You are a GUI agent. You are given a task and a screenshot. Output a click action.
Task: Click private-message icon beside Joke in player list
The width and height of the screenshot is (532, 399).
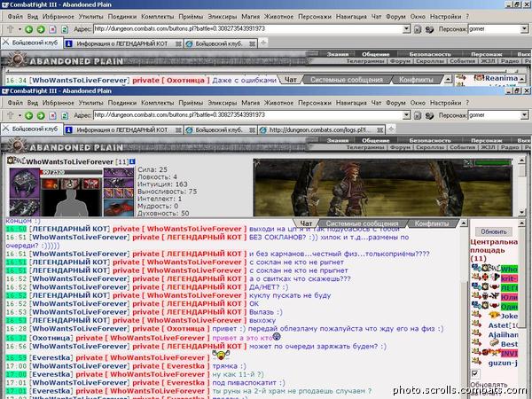(x=476, y=315)
